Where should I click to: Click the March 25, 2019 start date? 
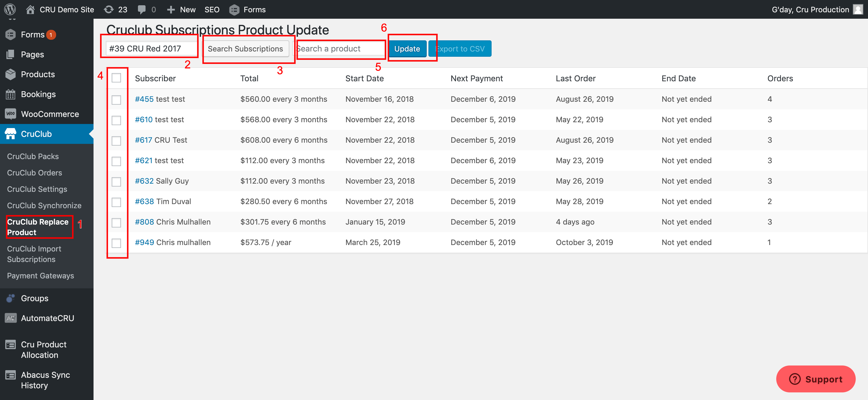coord(373,242)
